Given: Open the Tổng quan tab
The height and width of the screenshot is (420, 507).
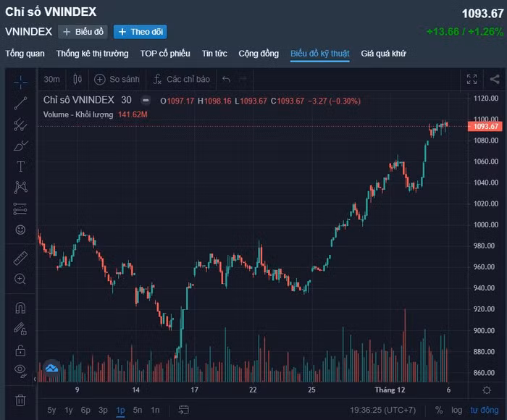Looking at the screenshot, I should click(x=25, y=54).
